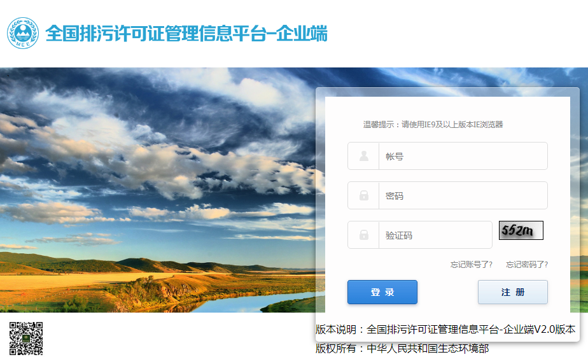Click the lock icon beside 验证码 field
This screenshot has width=588, height=364.
tap(364, 235)
